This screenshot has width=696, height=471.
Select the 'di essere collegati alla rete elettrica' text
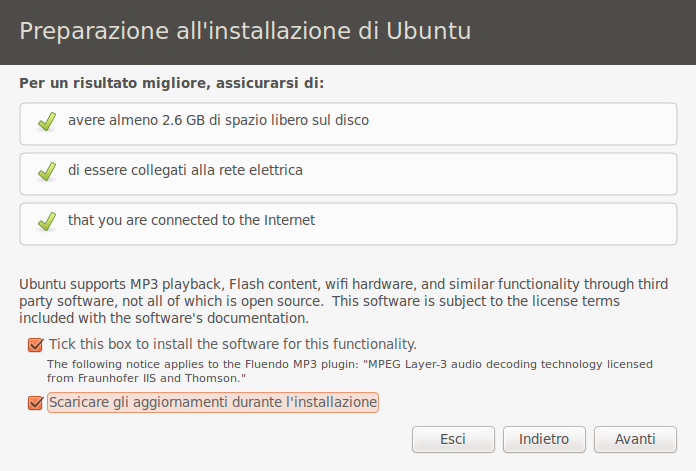coord(185,171)
